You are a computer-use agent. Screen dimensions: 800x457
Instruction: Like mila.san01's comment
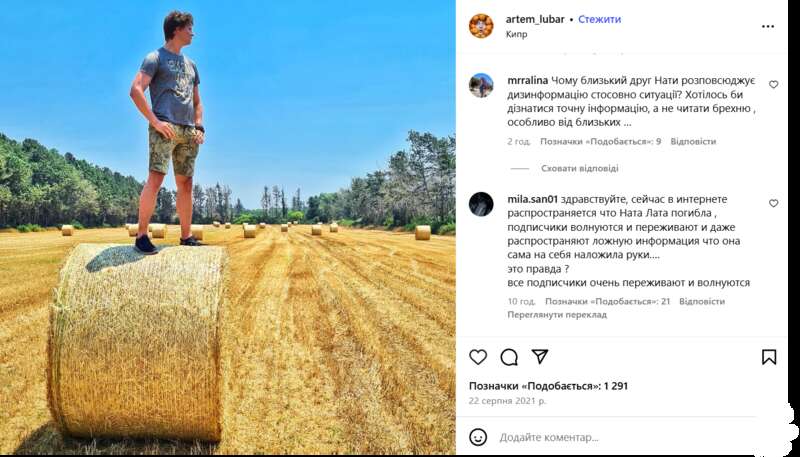coord(773,203)
